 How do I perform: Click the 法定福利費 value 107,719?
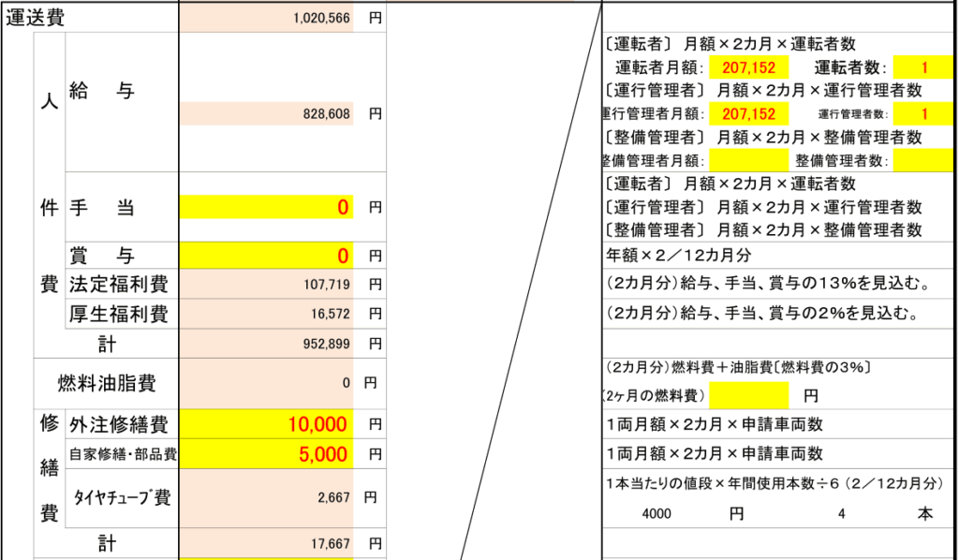pyautogui.click(x=327, y=285)
